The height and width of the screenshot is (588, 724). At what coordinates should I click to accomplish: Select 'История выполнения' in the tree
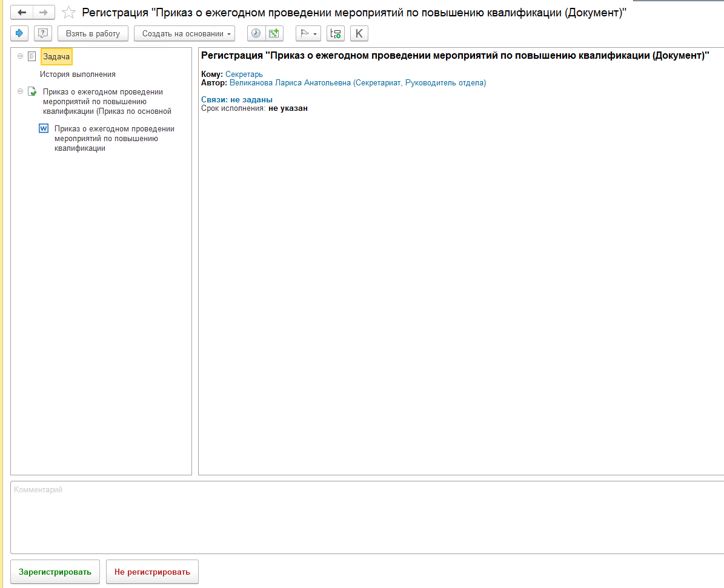(x=78, y=74)
